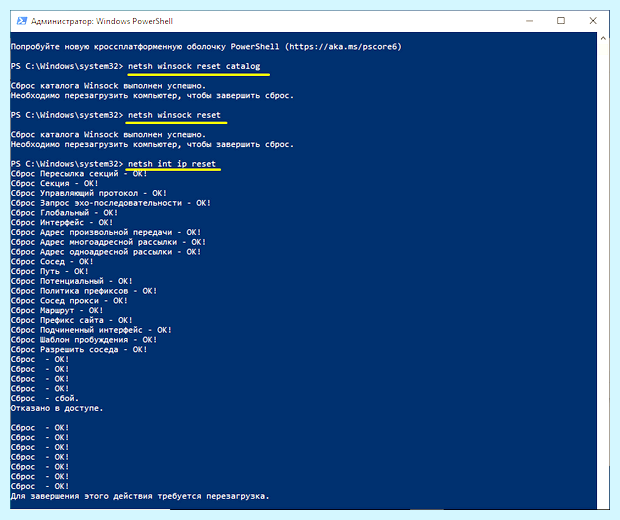Click the 'netsh winsock reset catalog' command

point(194,66)
